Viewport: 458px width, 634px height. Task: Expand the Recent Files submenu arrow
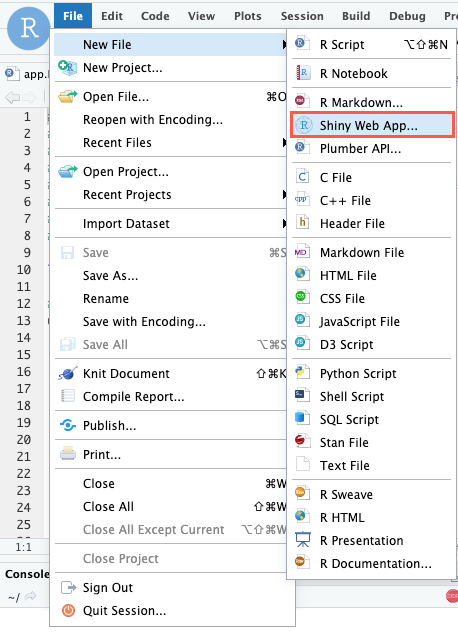pos(285,142)
